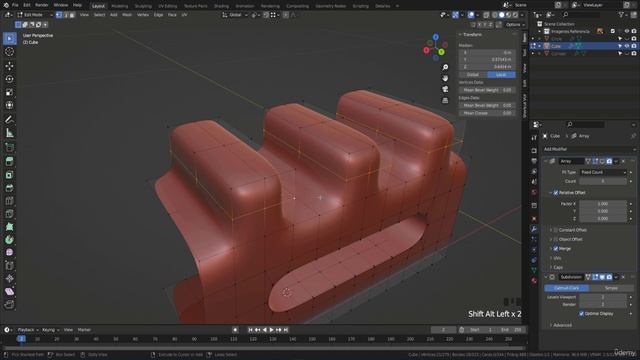Toggle visibility of Imagenes Referencia collection
640x360 pixels.
(627, 31)
